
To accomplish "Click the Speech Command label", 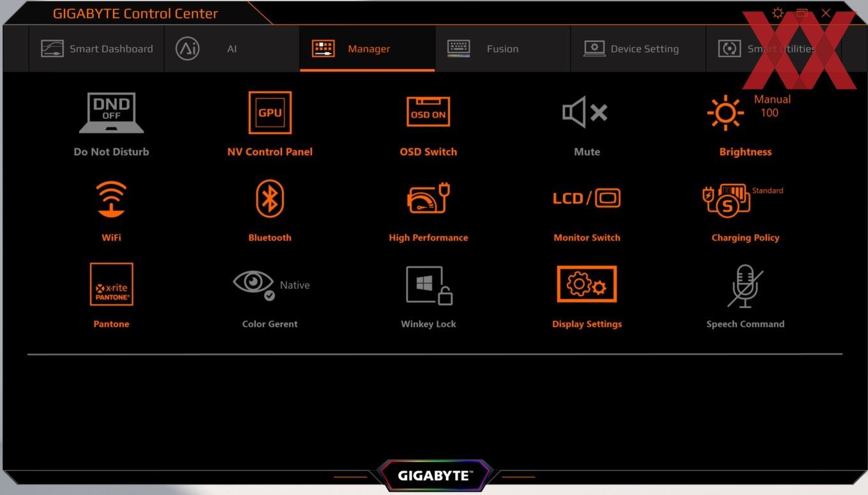I will tap(745, 324).
